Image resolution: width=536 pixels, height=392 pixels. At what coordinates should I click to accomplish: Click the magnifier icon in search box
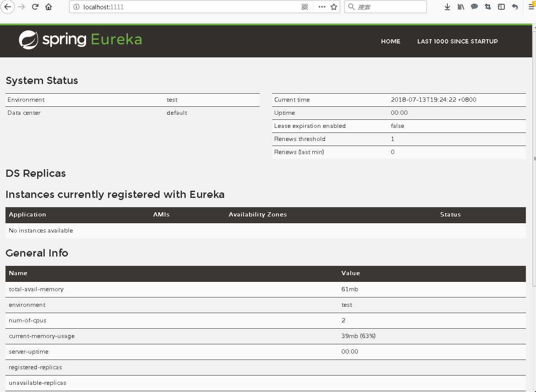click(351, 7)
